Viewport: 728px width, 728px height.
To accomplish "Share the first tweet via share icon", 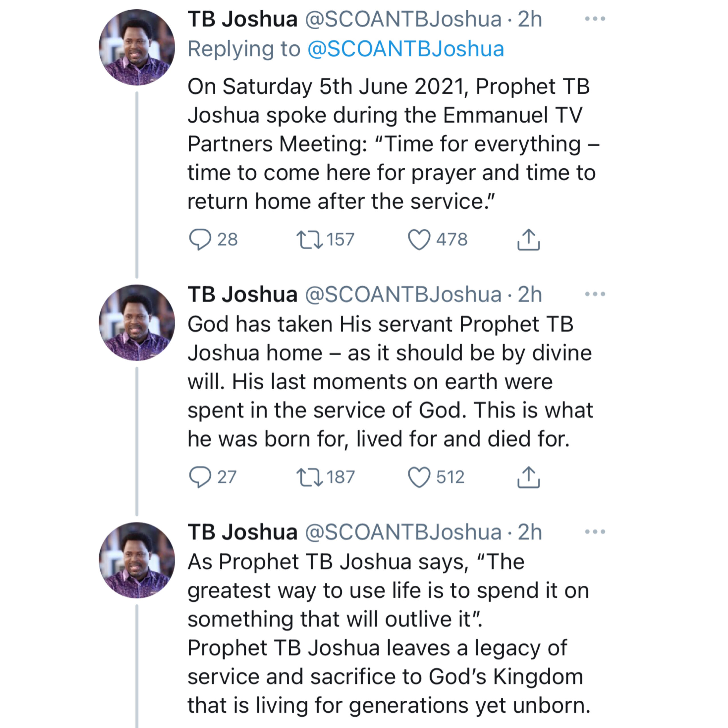I will pos(528,240).
